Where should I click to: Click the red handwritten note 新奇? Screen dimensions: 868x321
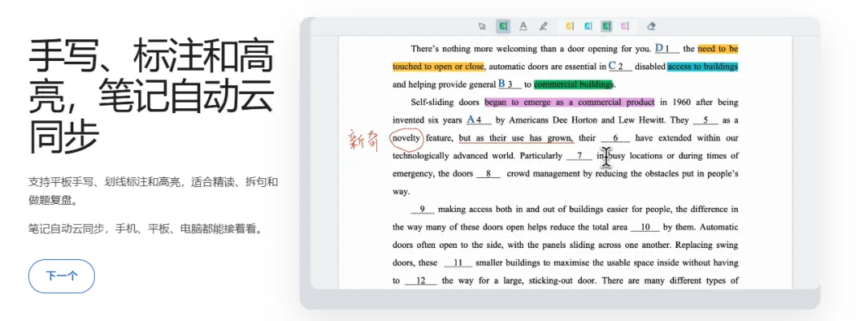[363, 141]
